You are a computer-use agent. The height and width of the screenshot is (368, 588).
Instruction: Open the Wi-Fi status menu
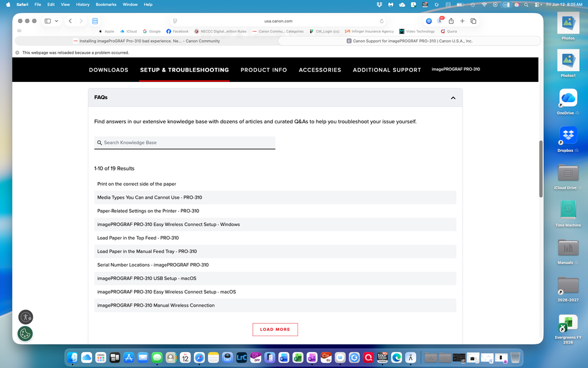pos(484,5)
